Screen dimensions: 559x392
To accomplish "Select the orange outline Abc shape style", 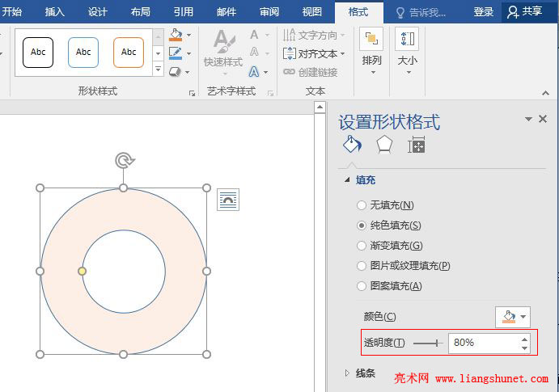I will click(x=129, y=53).
